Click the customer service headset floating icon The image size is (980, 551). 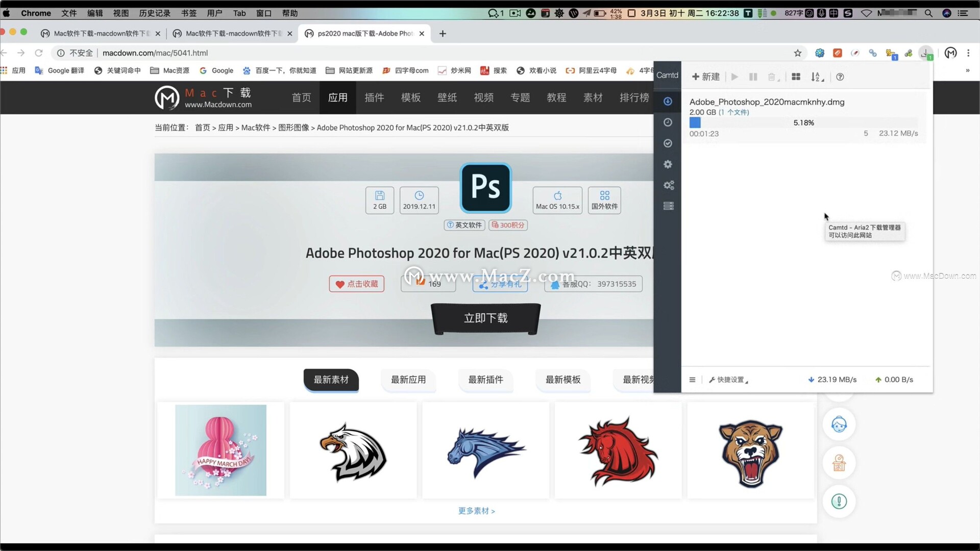point(839,424)
